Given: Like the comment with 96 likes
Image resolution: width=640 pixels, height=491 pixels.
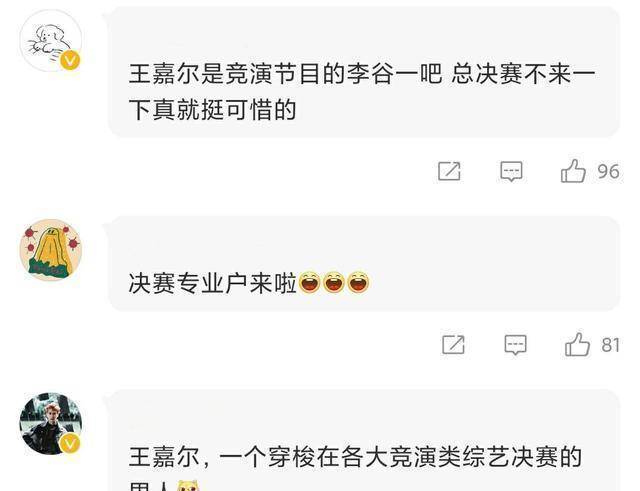Looking at the screenshot, I should click(573, 171).
